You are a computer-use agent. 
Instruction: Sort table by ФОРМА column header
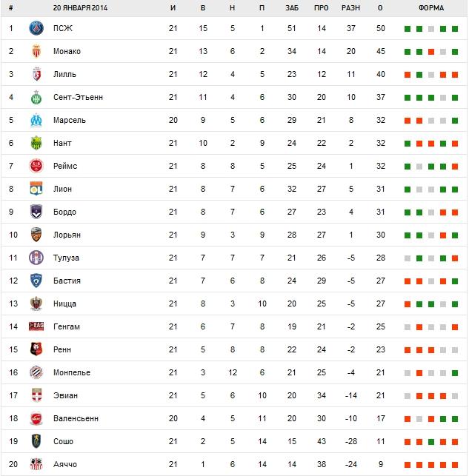(431, 8)
